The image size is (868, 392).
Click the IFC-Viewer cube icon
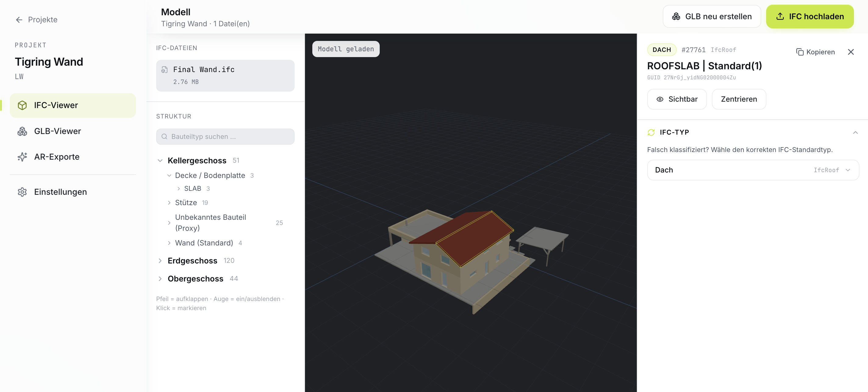coord(22,105)
